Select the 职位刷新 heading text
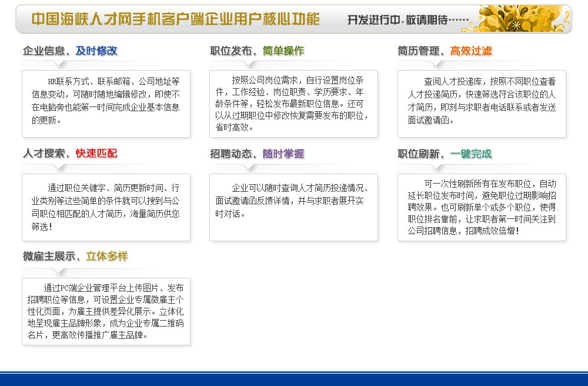Viewport: 588px width, 386px height. pyautogui.click(x=419, y=154)
